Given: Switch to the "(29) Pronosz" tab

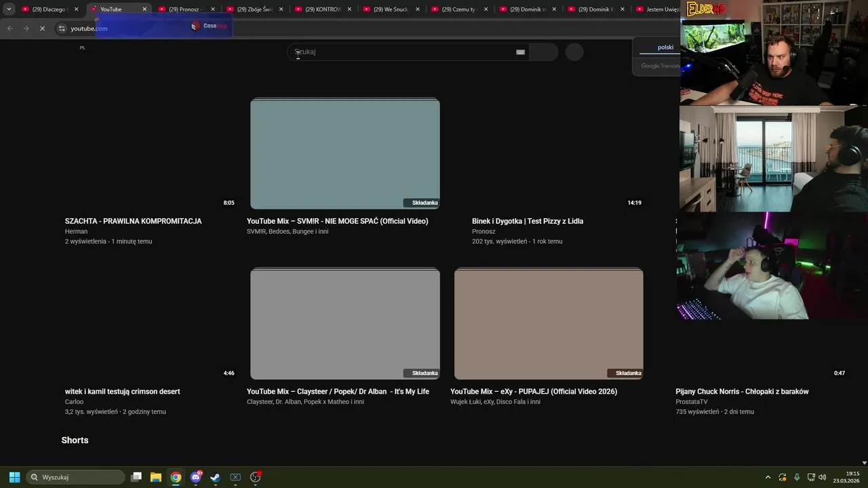Looking at the screenshot, I should (x=186, y=9).
